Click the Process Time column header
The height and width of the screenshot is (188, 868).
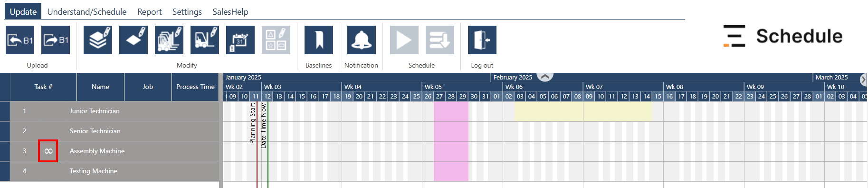point(195,87)
